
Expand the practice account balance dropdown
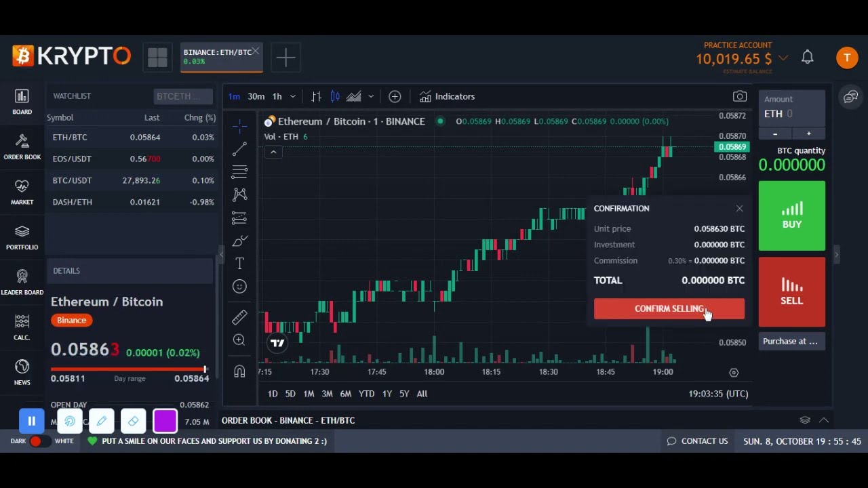tap(783, 58)
